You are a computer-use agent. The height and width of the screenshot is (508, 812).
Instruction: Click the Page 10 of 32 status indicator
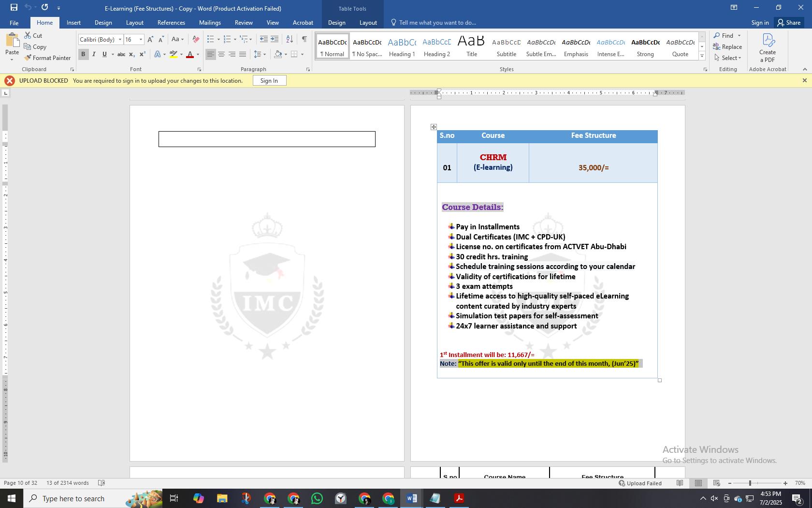coord(20,483)
